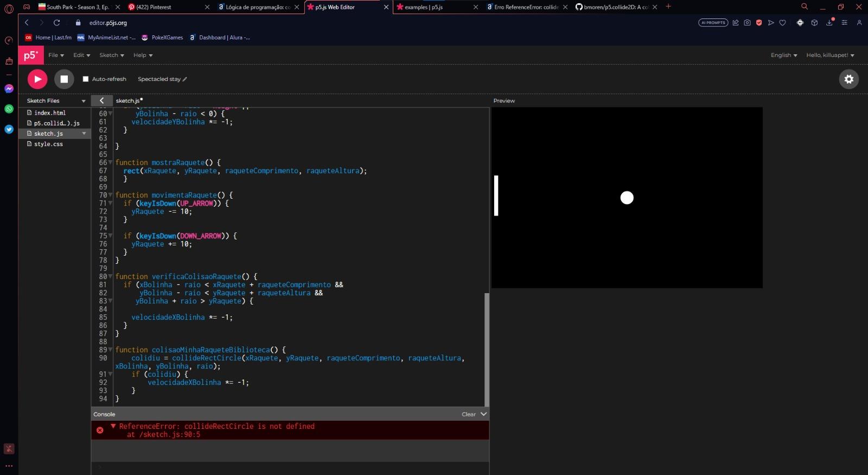Reload the current page
This screenshot has height=475, width=868.
point(56,23)
